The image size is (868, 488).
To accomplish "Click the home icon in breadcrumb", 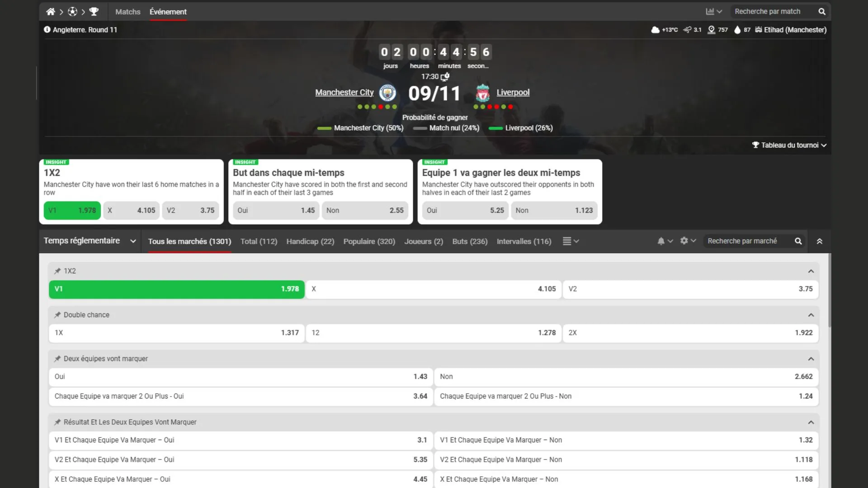I will 50,12.
